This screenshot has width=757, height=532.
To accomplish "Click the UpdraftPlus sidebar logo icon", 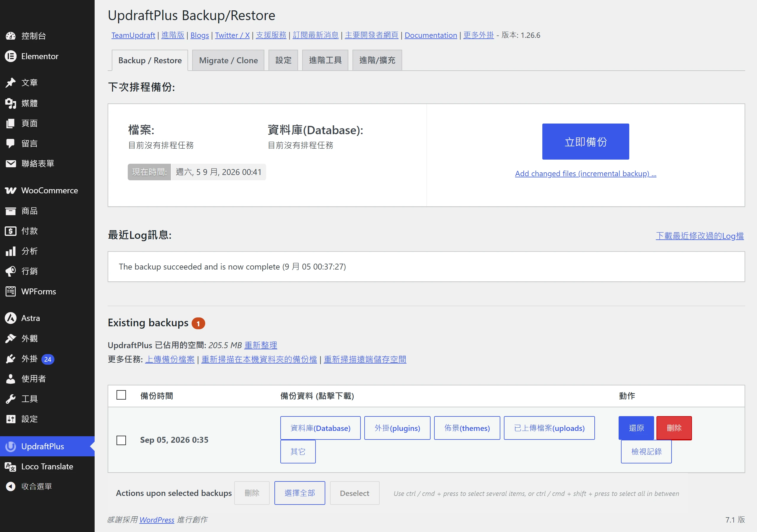I will click(x=11, y=446).
